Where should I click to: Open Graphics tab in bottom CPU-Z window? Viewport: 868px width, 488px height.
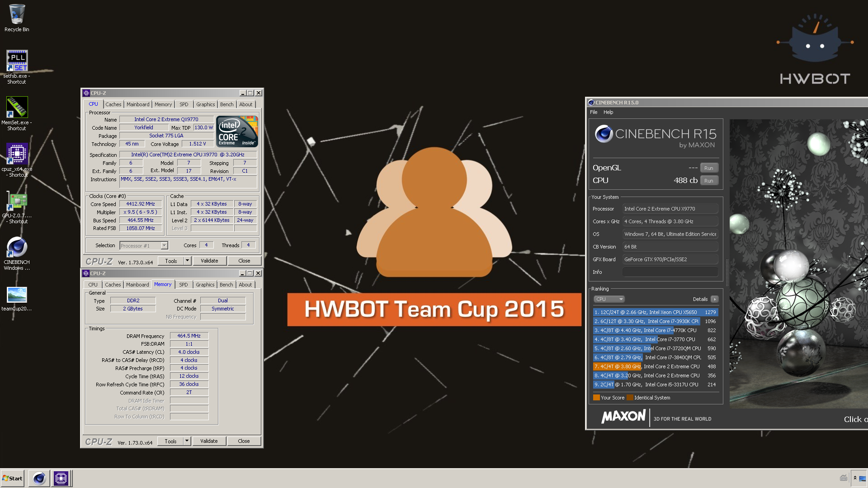pos(205,285)
